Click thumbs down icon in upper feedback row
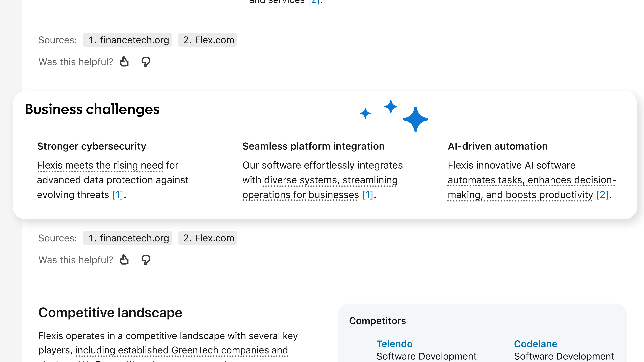This screenshot has height=362, width=644. point(146,62)
